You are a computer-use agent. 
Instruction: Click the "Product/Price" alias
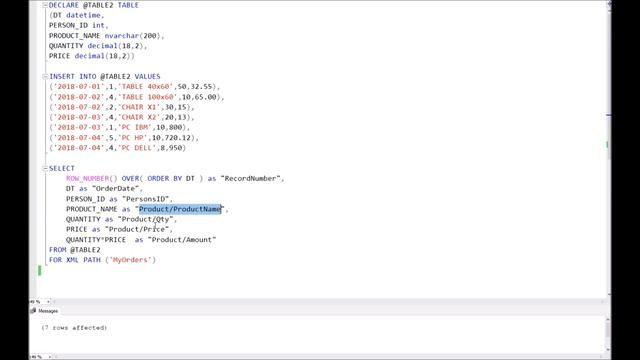point(137,229)
